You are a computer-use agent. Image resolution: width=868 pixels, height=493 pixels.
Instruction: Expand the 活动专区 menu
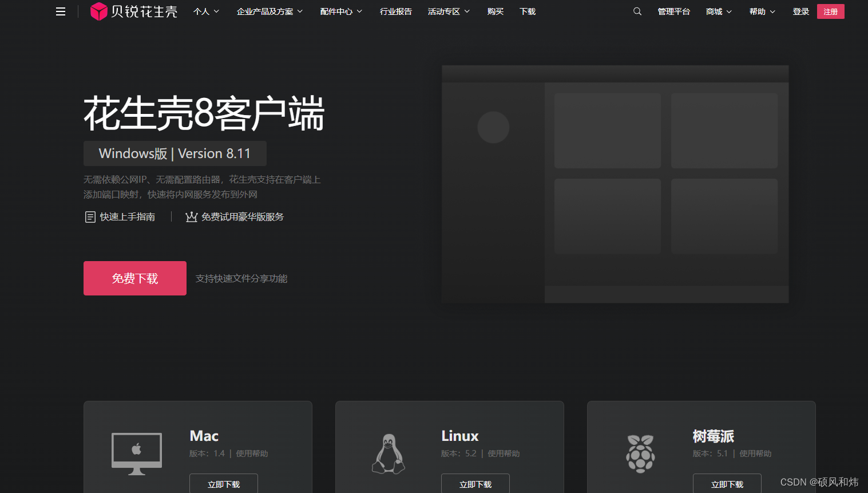pyautogui.click(x=449, y=11)
